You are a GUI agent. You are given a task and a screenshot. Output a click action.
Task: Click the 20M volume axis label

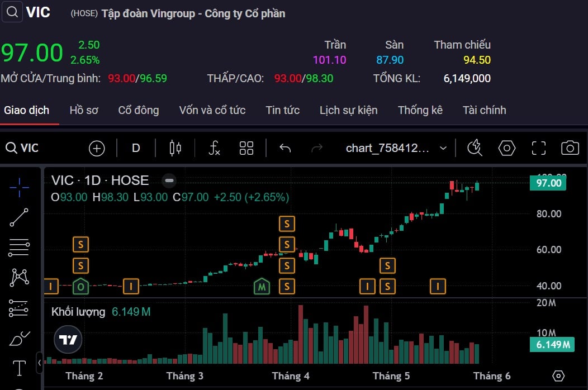coord(546,303)
